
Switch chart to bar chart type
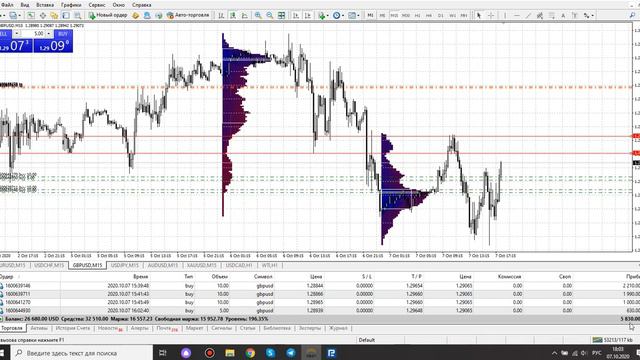(x=221, y=16)
